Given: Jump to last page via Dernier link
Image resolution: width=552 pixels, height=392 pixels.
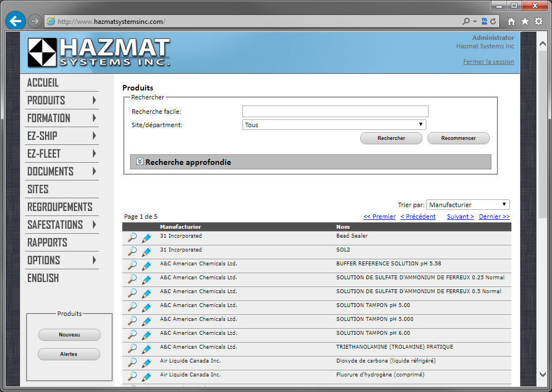Looking at the screenshot, I should click(x=494, y=217).
